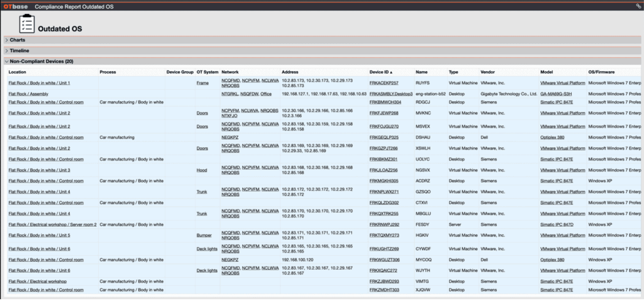Toggle sort on Device ID column
Viewport: 644px width, 301px height.
click(380, 72)
